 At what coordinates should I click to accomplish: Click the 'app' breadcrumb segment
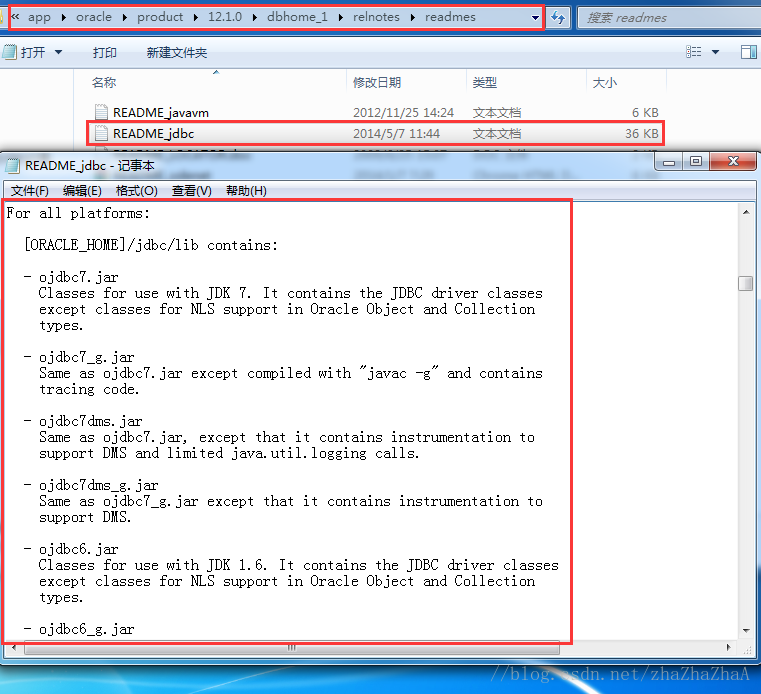(x=39, y=17)
